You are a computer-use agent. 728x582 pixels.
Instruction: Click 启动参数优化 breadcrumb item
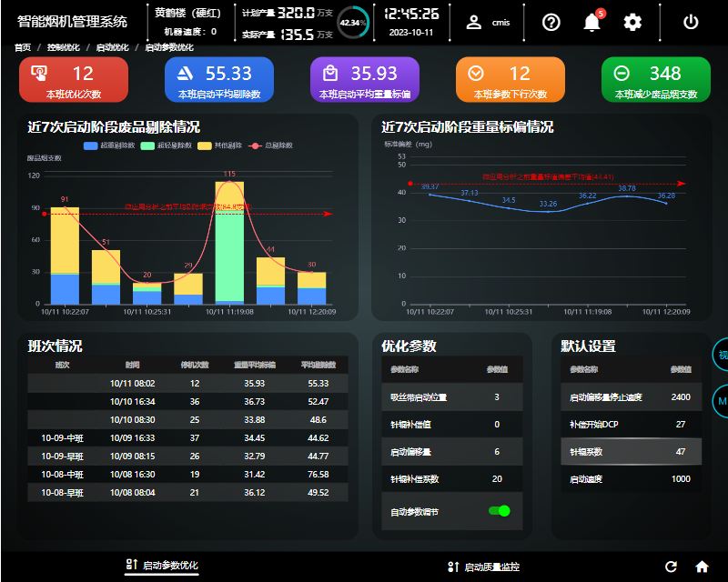pyautogui.click(x=169, y=47)
